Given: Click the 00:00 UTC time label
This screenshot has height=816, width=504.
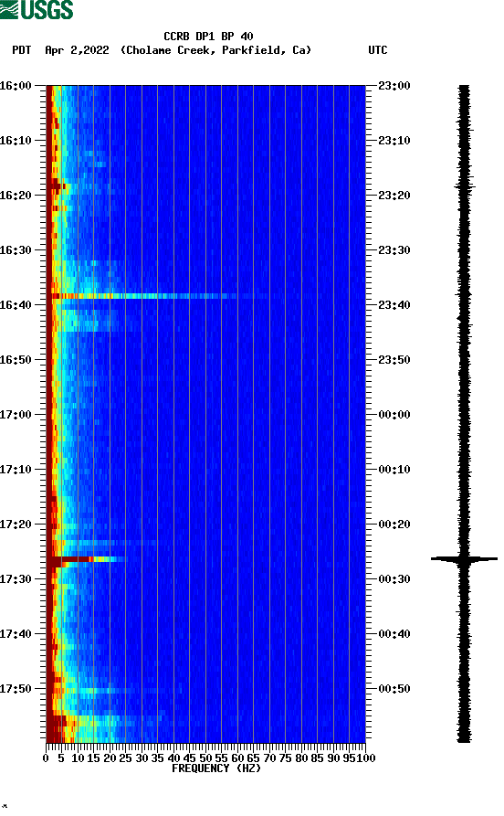Looking at the screenshot, I should pos(394,415).
